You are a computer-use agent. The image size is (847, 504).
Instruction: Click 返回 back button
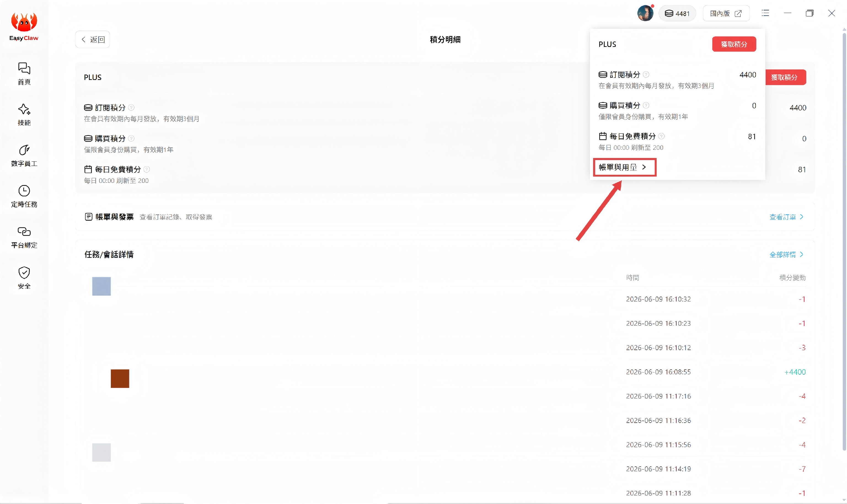pos(93,39)
